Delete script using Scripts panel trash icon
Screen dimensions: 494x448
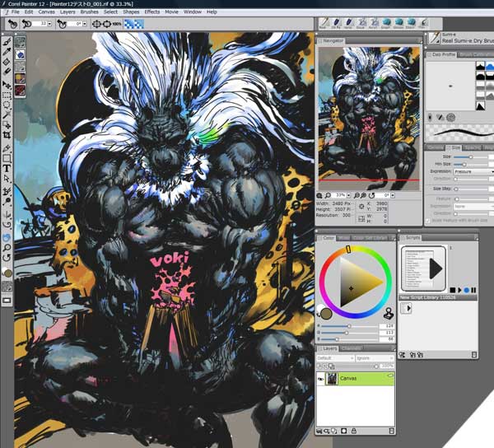pos(474,355)
